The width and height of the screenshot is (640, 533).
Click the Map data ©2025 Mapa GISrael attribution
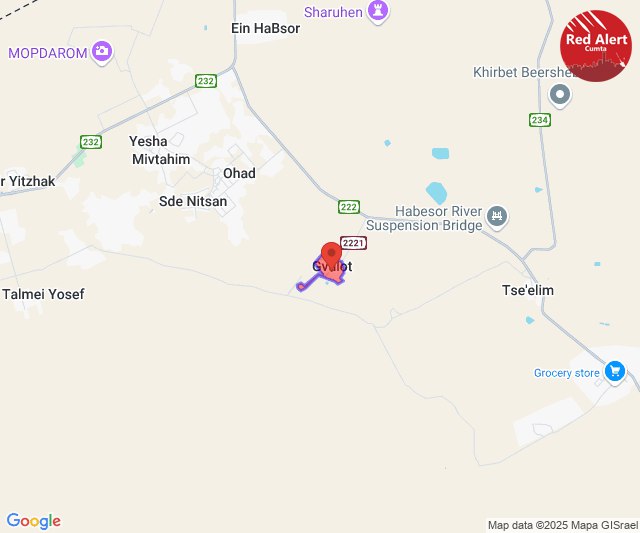pos(563,525)
